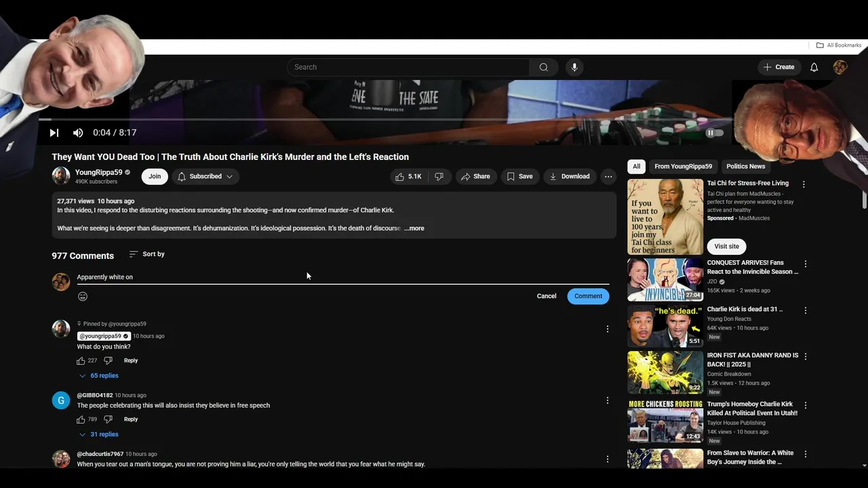Open the emoji picker for comment

83,296
